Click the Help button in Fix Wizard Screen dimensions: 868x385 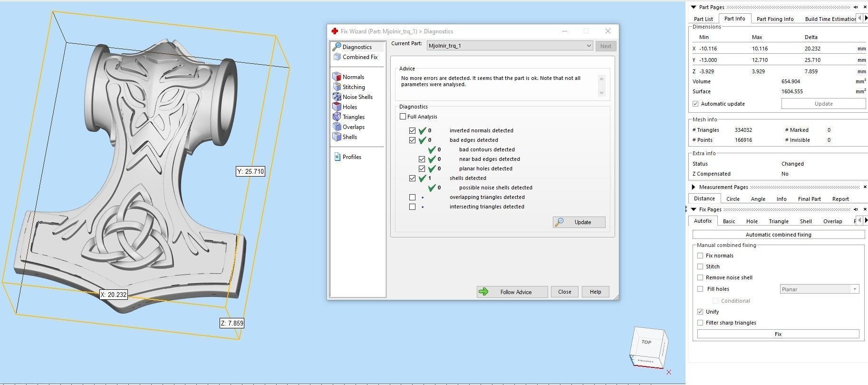tap(595, 292)
